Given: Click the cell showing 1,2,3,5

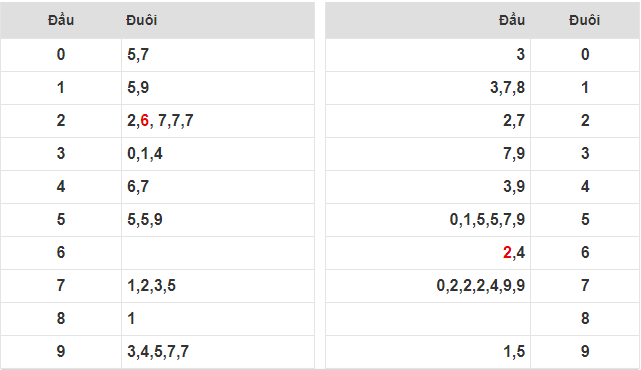Looking at the screenshot, I should pos(218,285).
